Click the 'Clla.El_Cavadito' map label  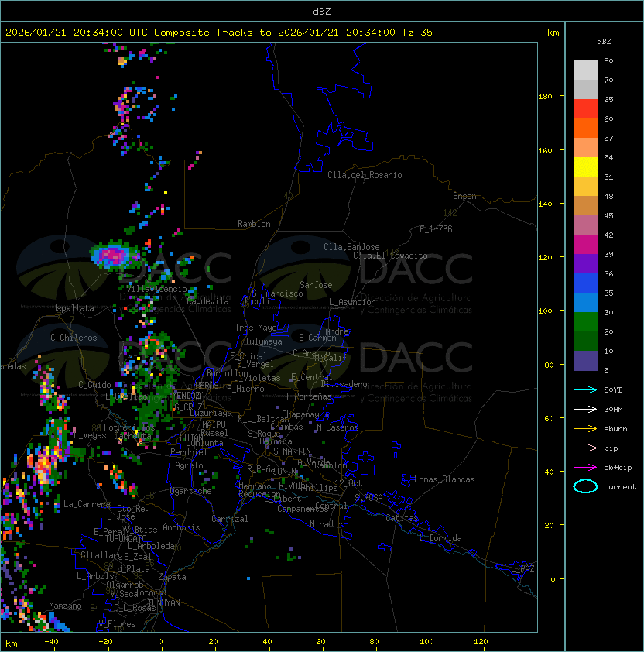(x=390, y=256)
